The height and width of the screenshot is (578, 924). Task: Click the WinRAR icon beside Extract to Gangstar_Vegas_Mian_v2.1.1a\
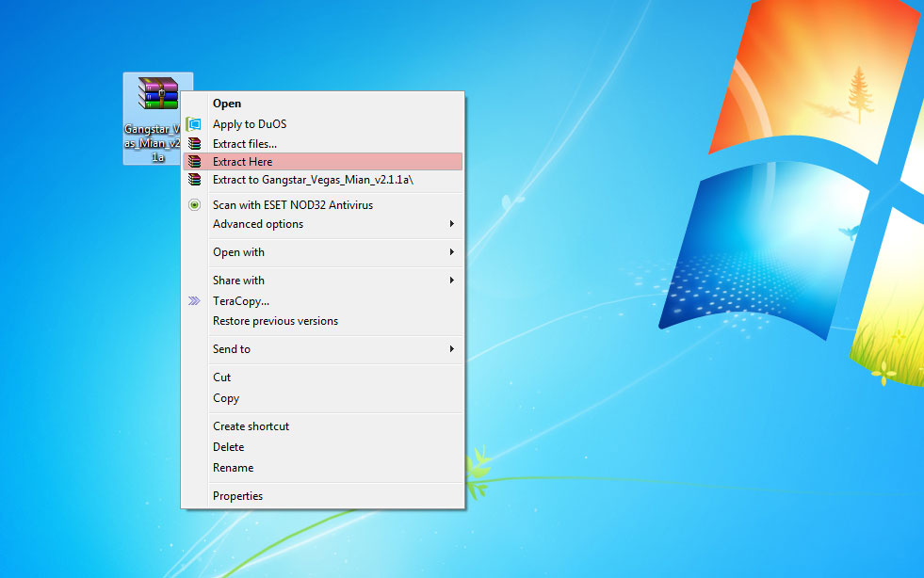194,180
